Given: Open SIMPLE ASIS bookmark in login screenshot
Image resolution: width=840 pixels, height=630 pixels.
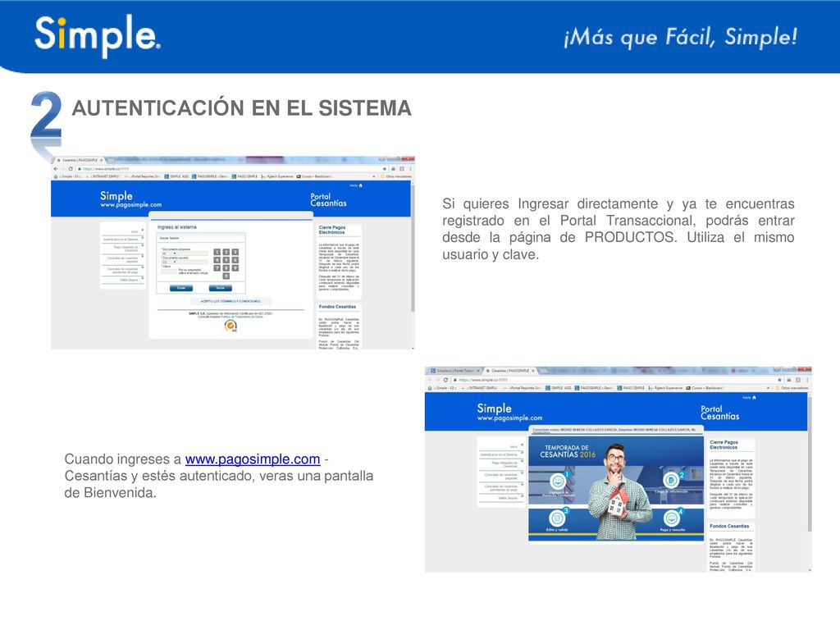Looking at the screenshot, I should click(177, 176).
